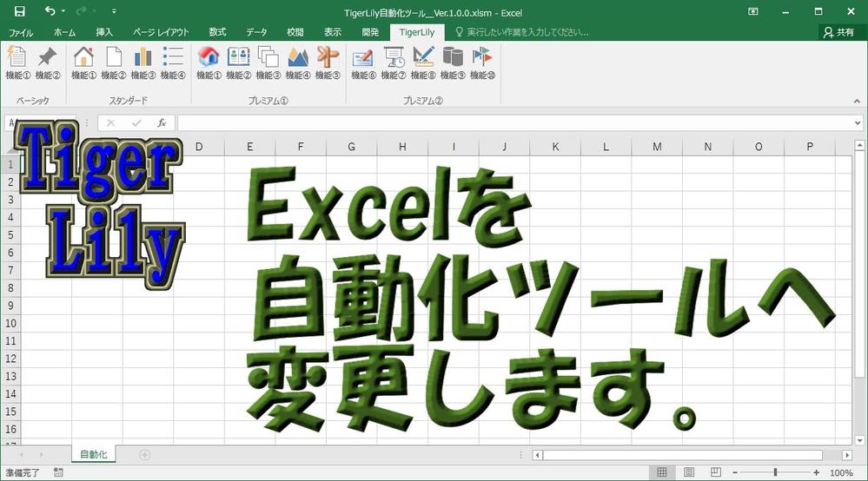The image size is (868, 481).
Task: Switch to the 数式 tab
Action: pos(217,32)
